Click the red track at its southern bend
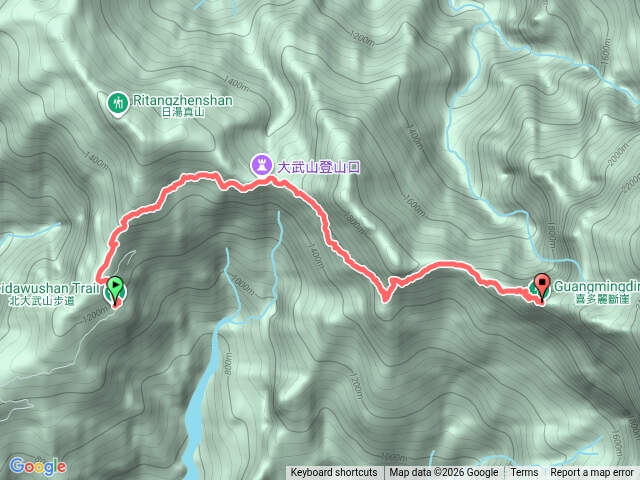This screenshot has width=640, height=480. [384, 298]
